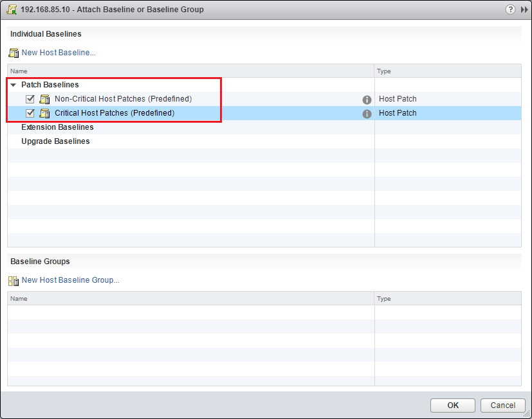Uncheck Non-Critical Host Patches checkbox
Viewport: 532px width, 419px height.
pos(30,99)
